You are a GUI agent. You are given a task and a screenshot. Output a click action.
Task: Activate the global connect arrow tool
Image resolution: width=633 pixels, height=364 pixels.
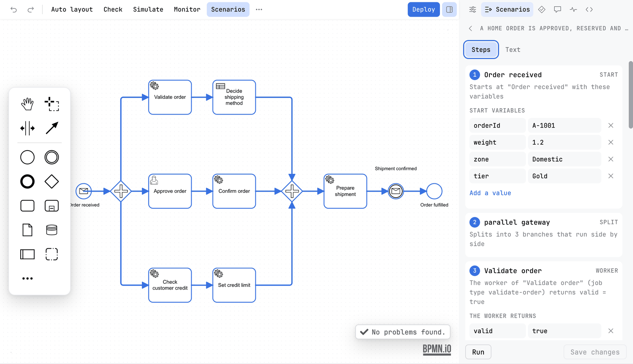[52, 128]
